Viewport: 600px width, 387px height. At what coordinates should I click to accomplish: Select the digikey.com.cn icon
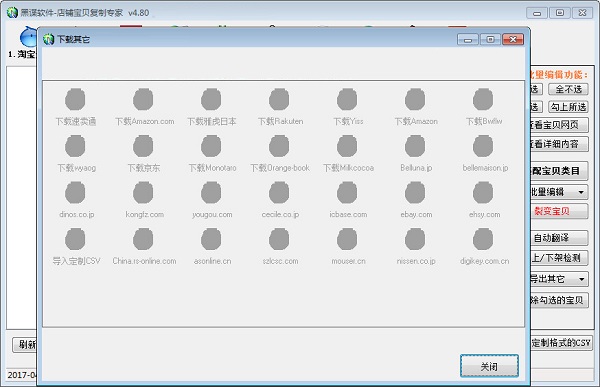483,239
